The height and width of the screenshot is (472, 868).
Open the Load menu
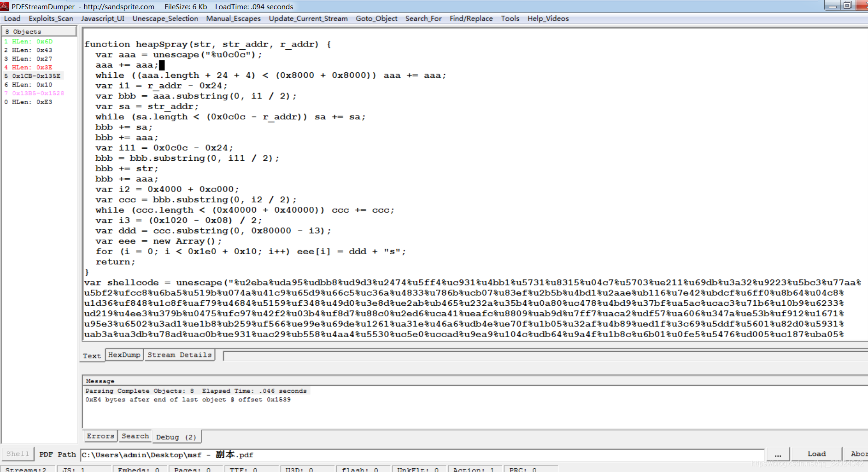(12, 18)
